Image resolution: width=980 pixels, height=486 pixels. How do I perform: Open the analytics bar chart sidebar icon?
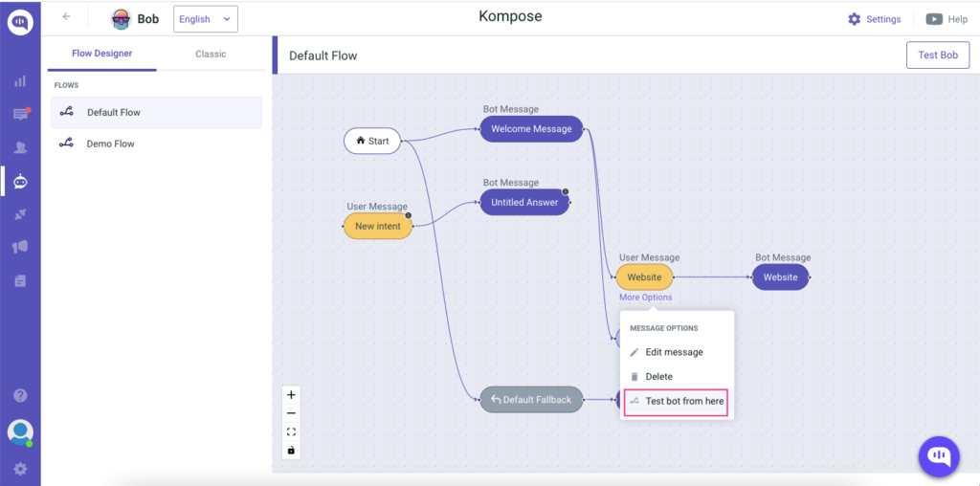(20, 81)
